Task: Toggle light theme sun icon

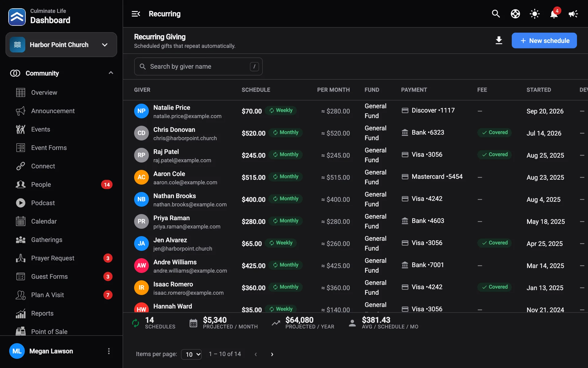Action: 534,14
